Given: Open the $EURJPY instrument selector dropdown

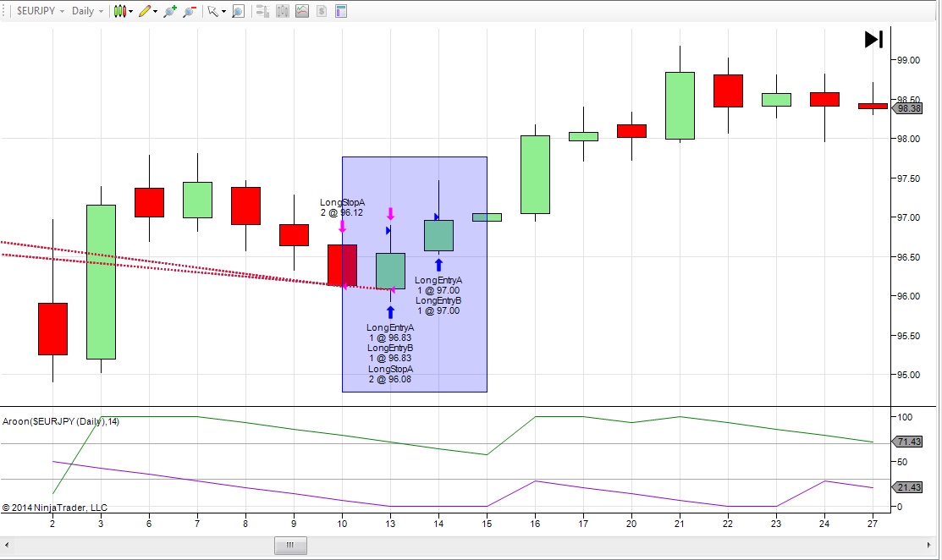Looking at the screenshot, I should click(40, 11).
